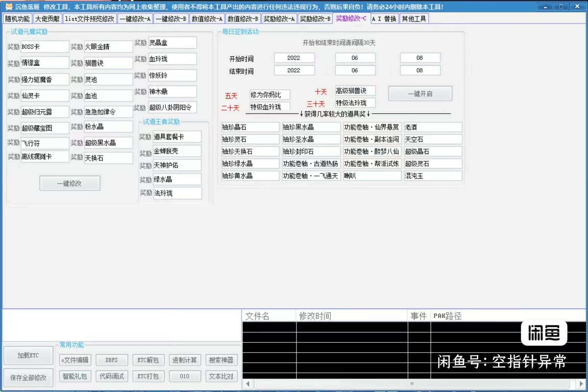Select the 奖励修改-C tab
588x392 pixels.
coord(351,18)
